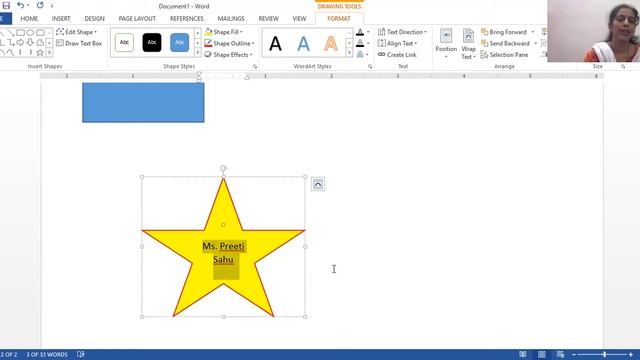Open the Wrap Text dropdown
The height and width of the screenshot is (360, 640).
tap(468, 43)
